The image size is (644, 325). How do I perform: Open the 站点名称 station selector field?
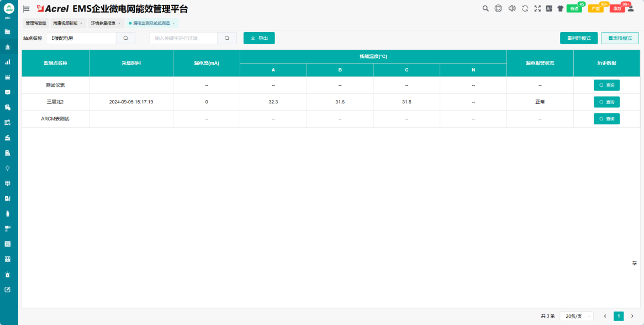[x=81, y=38]
